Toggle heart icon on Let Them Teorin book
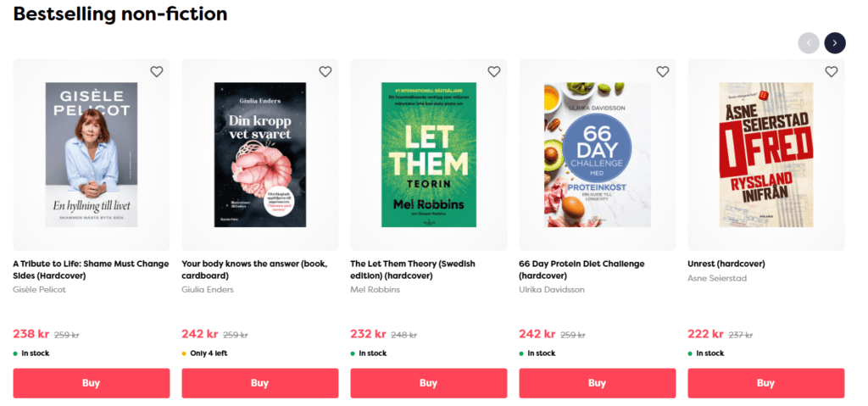 tap(494, 71)
